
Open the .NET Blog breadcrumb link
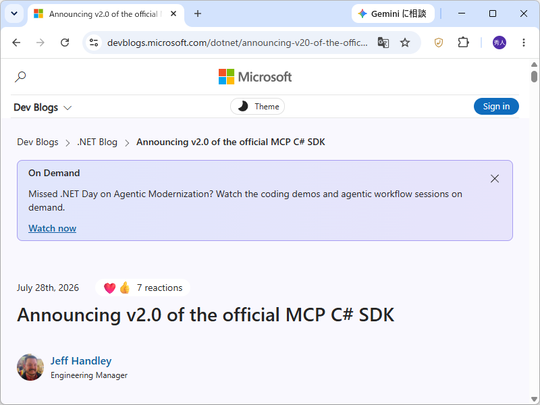(97, 142)
